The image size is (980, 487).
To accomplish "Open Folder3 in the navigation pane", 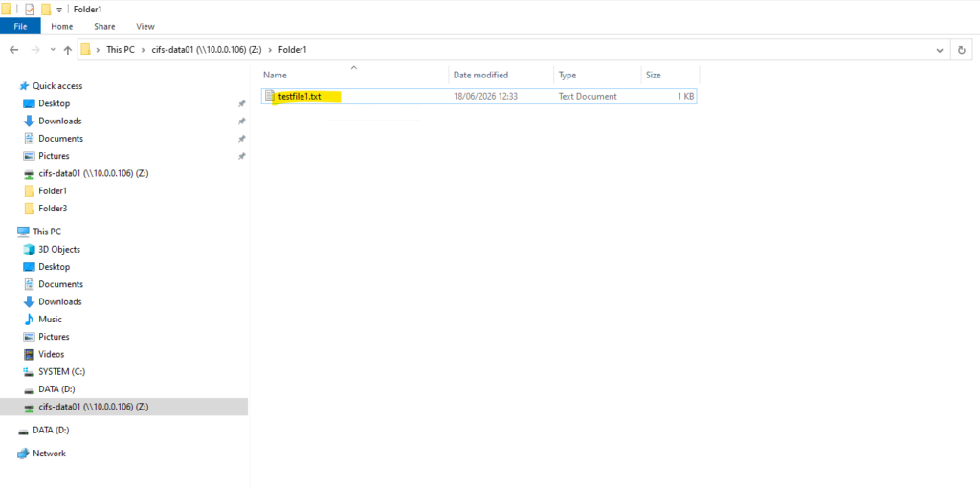I will tap(53, 209).
